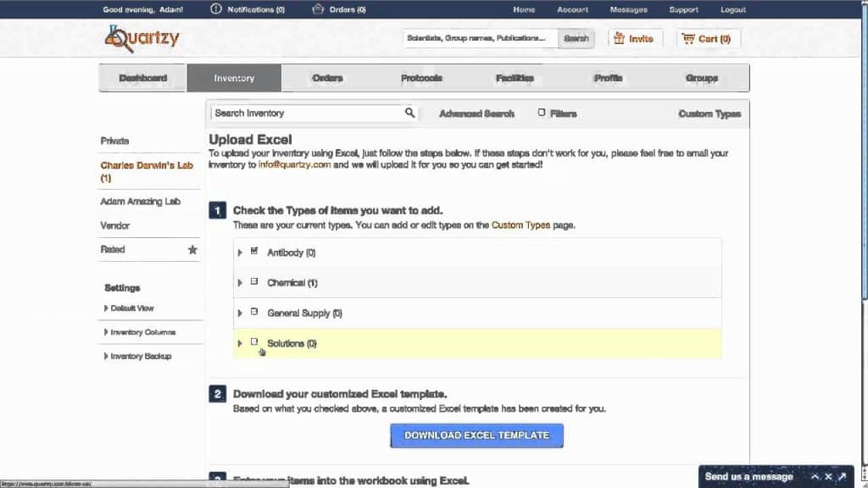Expand the Antibody row arrow
Image resolution: width=868 pixels, height=488 pixels.
(x=240, y=252)
